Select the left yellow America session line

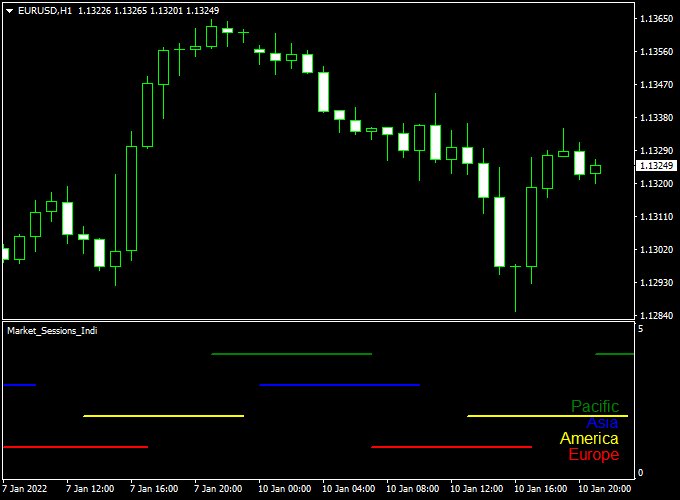coord(163,416)
